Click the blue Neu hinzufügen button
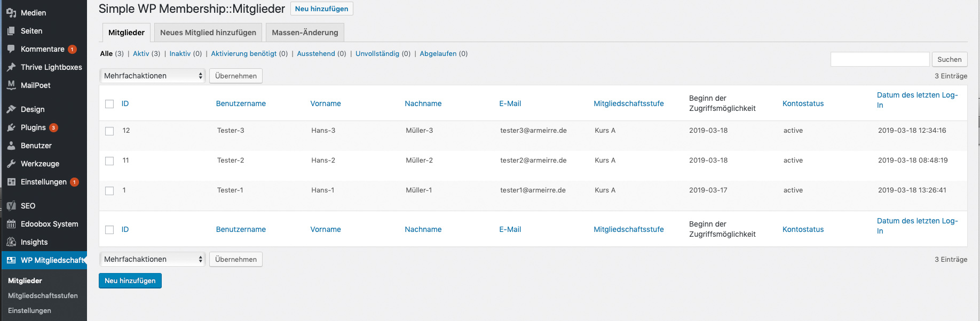Viewport: 980px width, 321px height. click(130, 280)
